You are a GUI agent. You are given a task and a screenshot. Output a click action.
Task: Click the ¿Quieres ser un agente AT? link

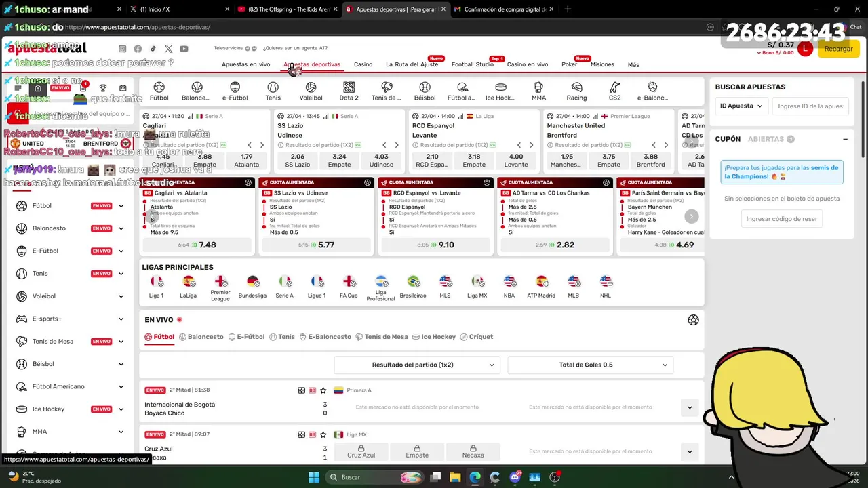pos(295,48)
